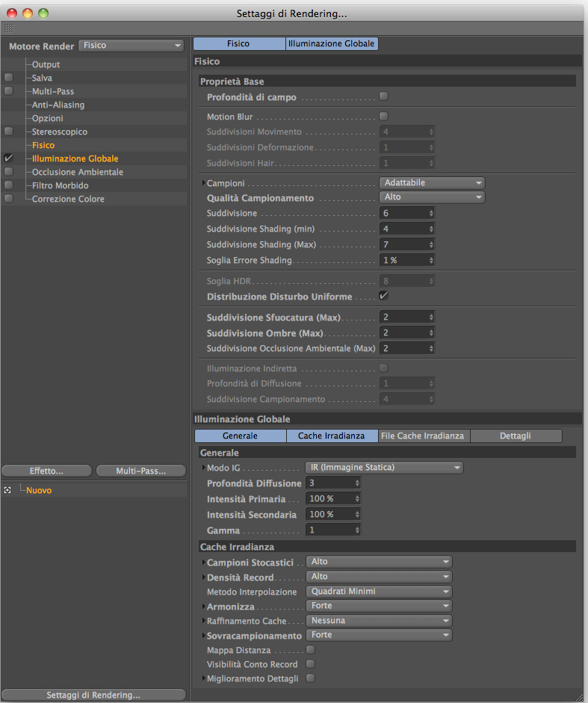Open the Metodo Interpolazione dropdown
This screenshot has width=588, height=703.
pos(379,591)
